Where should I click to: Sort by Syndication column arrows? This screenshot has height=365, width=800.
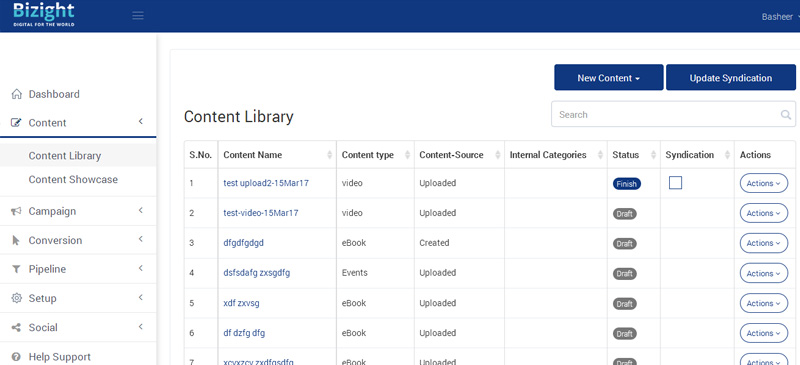click(x=728, y=155)
